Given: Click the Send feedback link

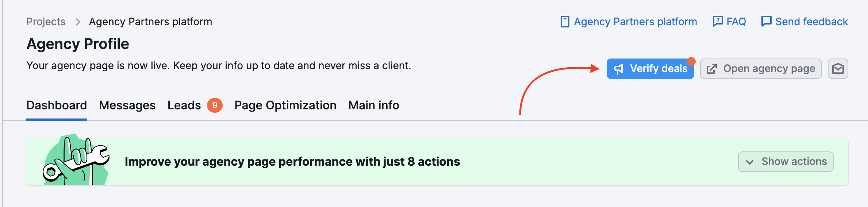Looking at the screenshot, I should coord(811,22).
